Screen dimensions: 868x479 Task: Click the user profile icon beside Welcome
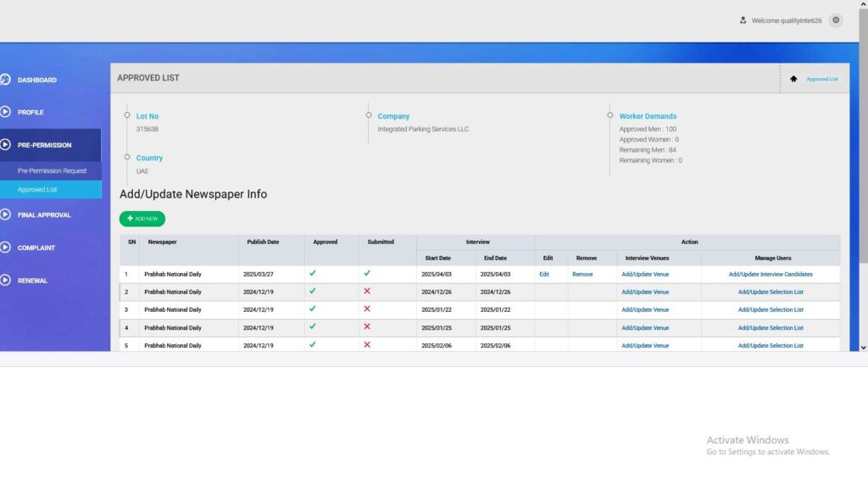(x=743, y=20)
